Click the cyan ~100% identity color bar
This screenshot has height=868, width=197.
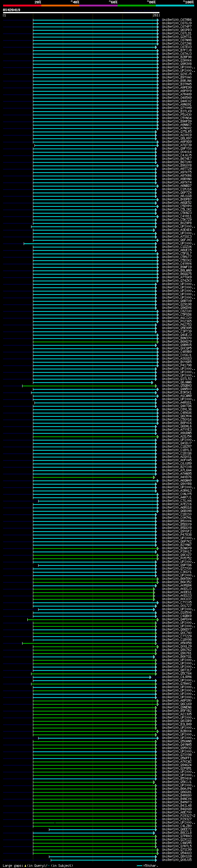click(x=175, y=6)
